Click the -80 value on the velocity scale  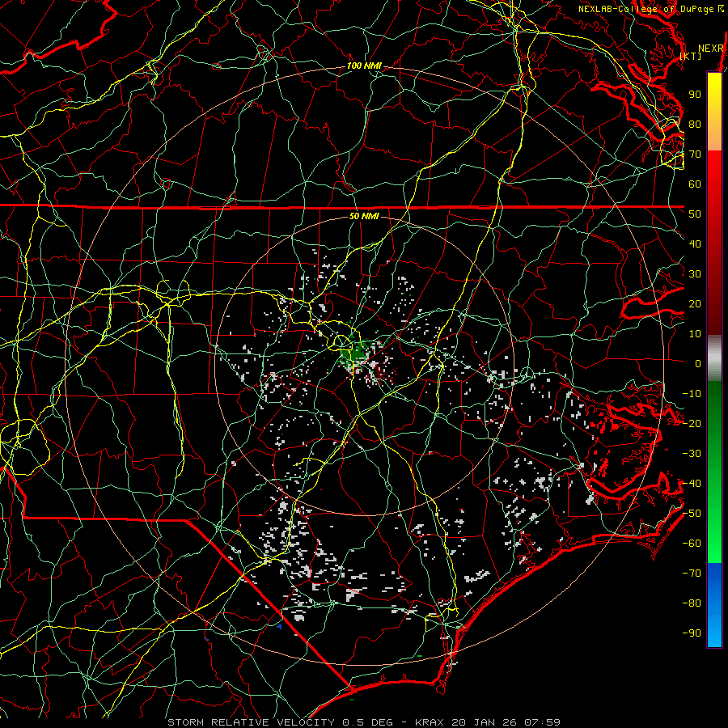pyautogui.click(x=692, y=603)
